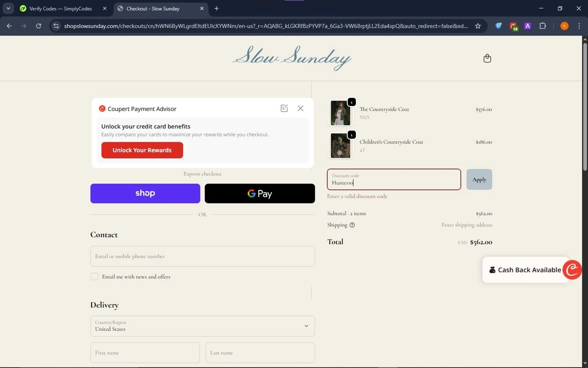Open a new browser tab
Viewport: 588px width, 368px height.
216,8
